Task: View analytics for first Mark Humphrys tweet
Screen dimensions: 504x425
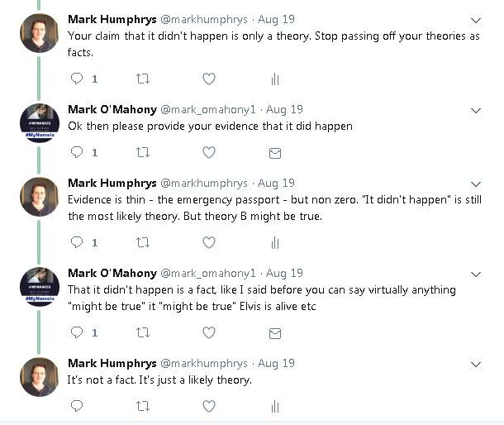Action: click(x=275, y=79)
